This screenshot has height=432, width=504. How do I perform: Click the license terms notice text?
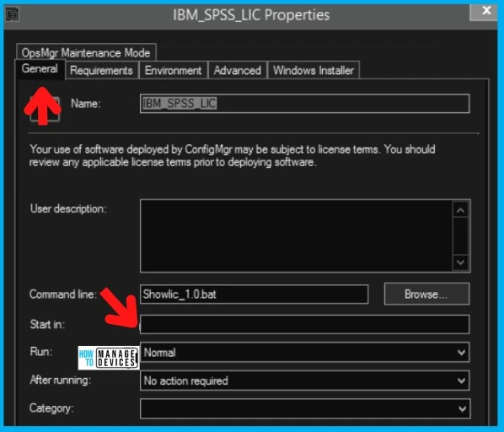pyautogui.click(x=233, y=156)
